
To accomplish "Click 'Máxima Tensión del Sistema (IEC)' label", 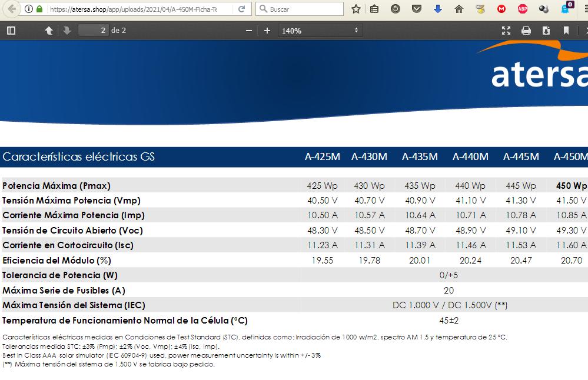I will (74, 305).
